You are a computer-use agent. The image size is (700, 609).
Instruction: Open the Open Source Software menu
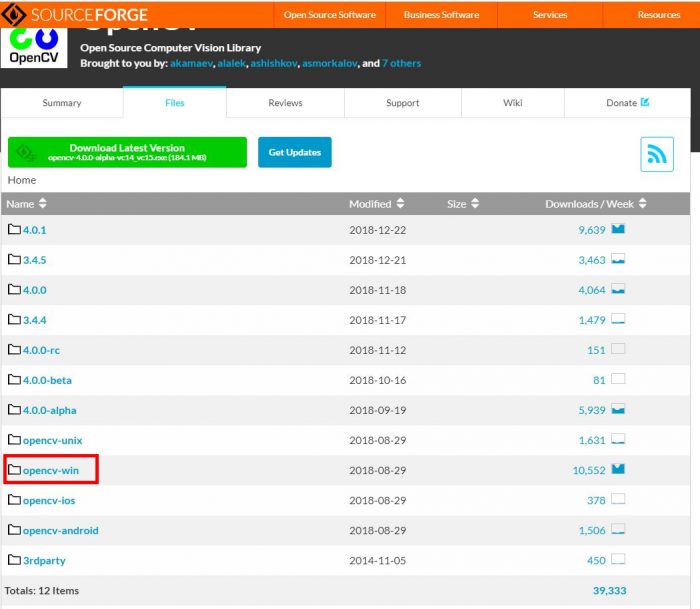[x=329, y=15]
